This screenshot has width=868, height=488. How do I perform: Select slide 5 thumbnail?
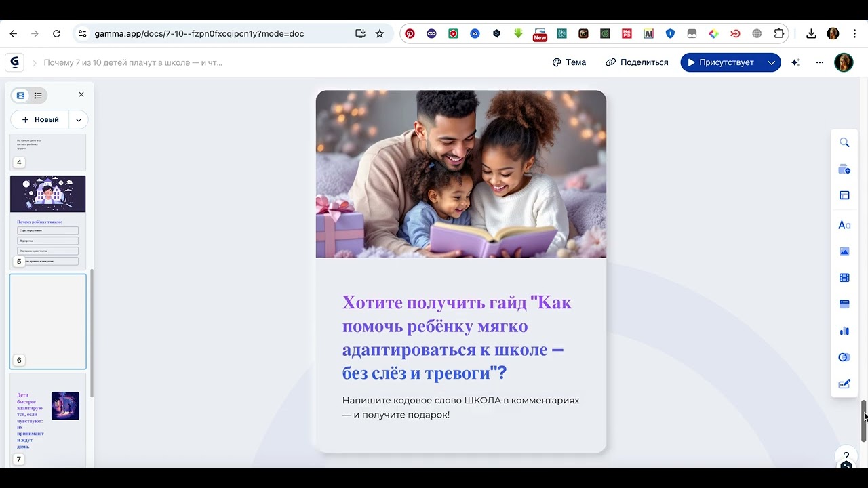point(48,222)
